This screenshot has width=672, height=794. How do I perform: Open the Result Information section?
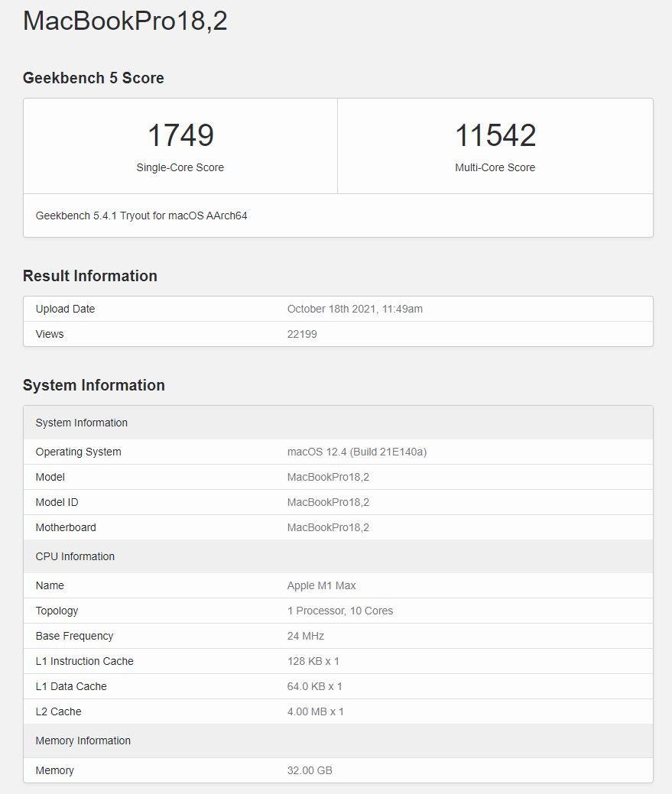pyautogui.click(x=90, y=276)
